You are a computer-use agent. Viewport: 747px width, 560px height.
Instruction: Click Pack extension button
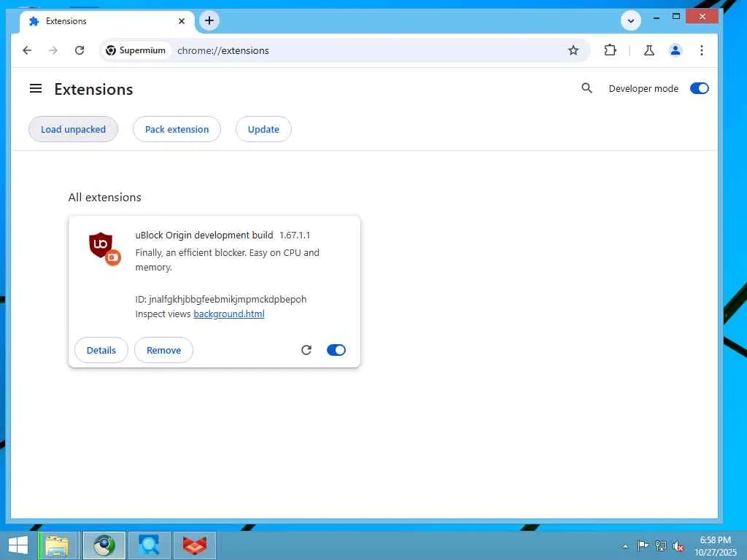point(177,129)
